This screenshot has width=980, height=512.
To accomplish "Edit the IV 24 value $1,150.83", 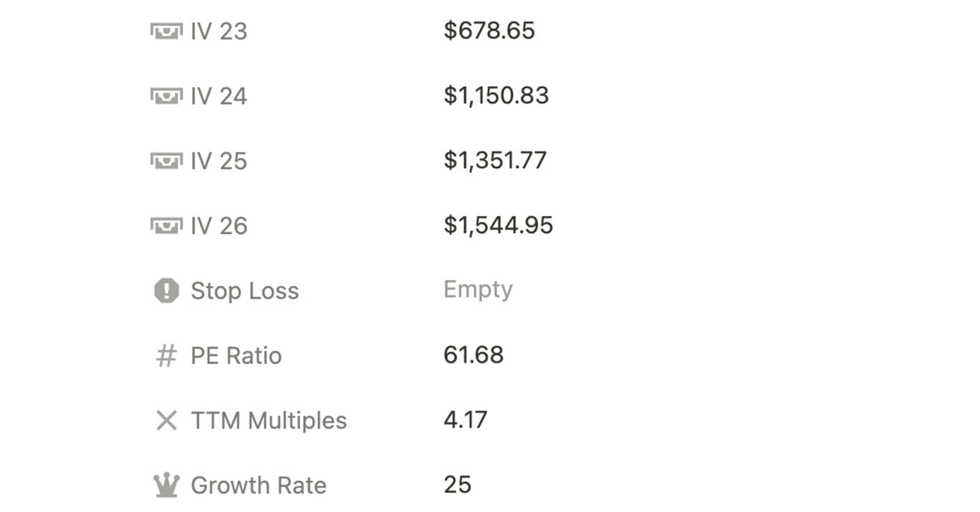I will coord(496,96).
